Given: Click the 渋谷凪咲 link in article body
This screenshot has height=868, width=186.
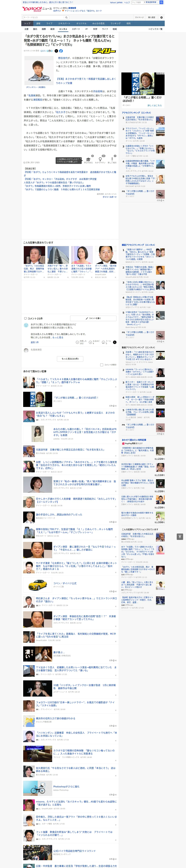Looking at the screenshot, I should (x=97, y=91).
